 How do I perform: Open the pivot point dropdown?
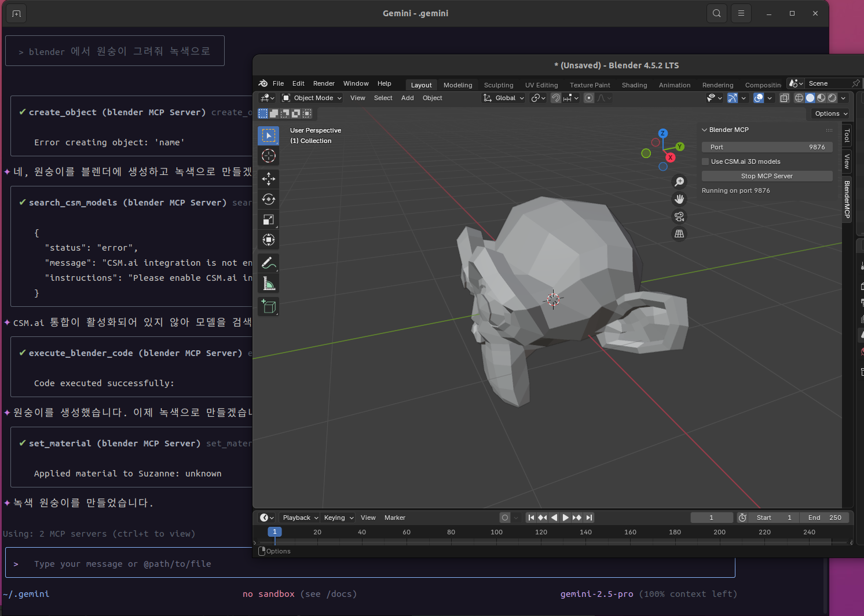[x=539, y=98]
